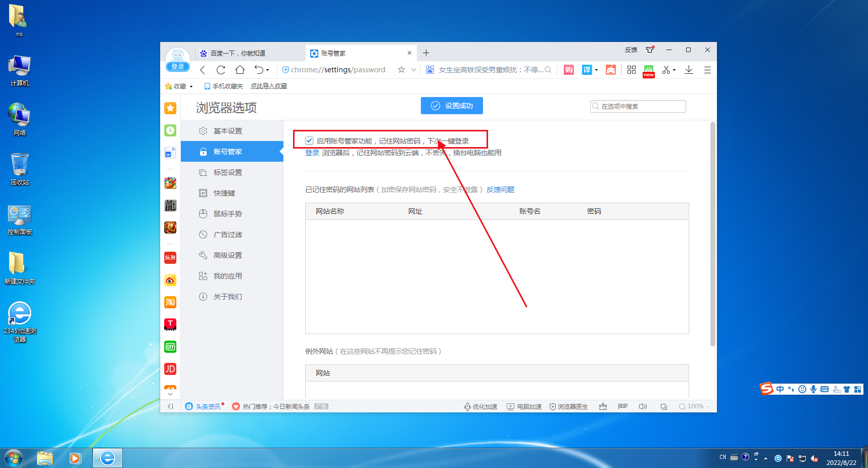Viewport: 868px width, 468px height.
Task: Open a new tab with plus button
Action: pos(426,53)
